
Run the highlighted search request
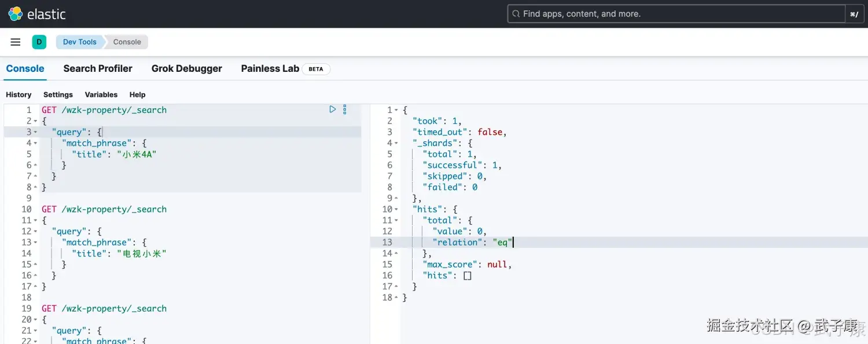(332, 109)
